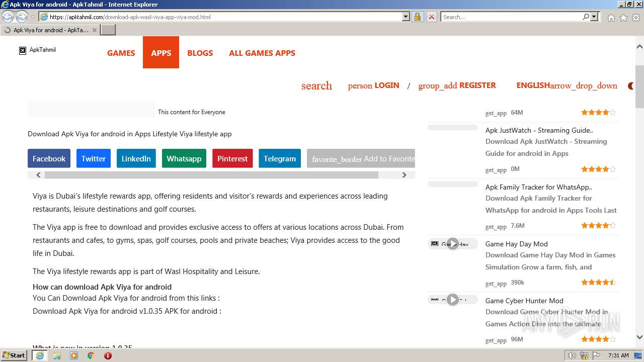Click the horizontal share bar scrollbar thumb
Screen dimensions: 644x362
(211, 175)
